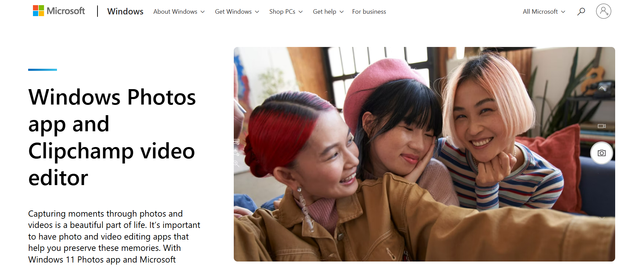The width and height of the screenshot is (644, 267).
Task: Go to the For business link
Action: 369,12
